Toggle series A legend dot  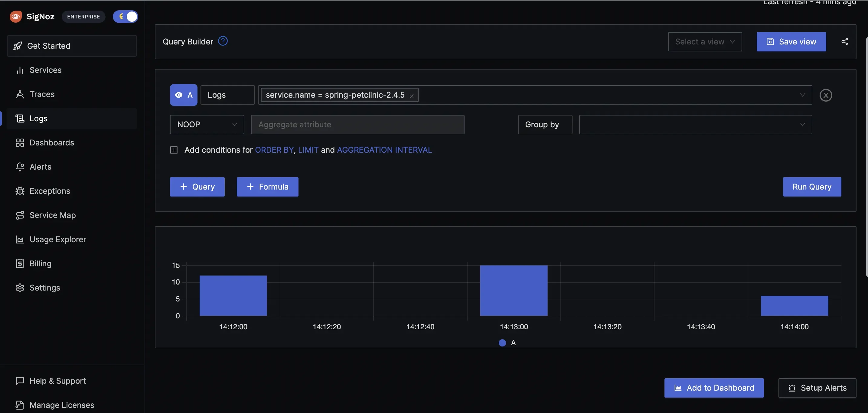tap(502, 343)
